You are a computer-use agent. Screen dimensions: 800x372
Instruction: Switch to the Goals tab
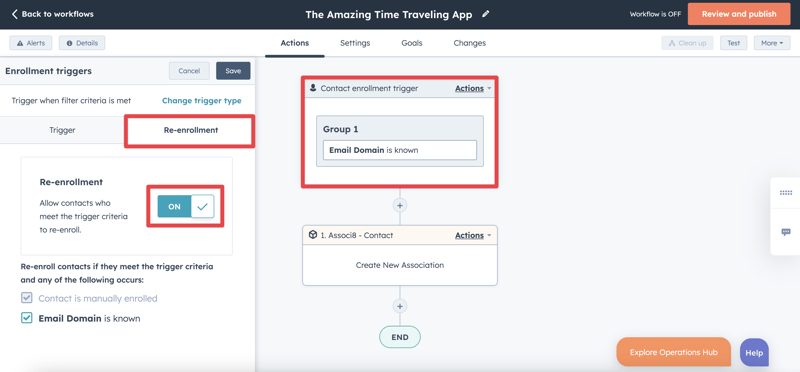pos(412,43)
